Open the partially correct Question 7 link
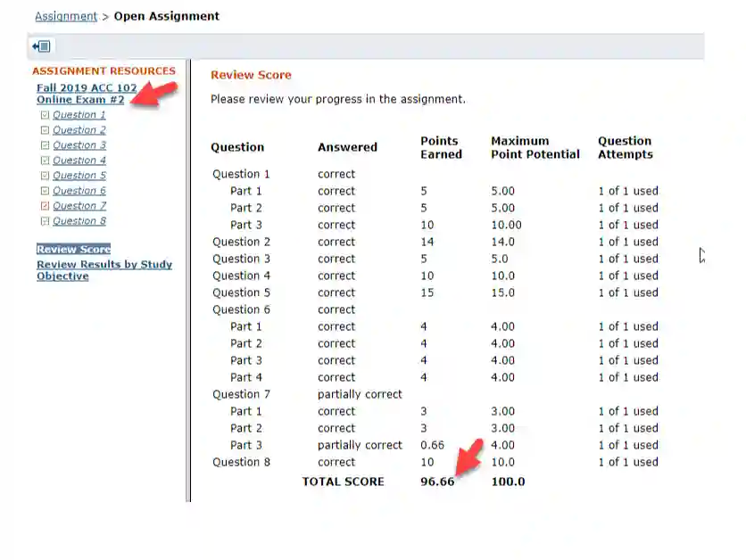 click(79, 206)
